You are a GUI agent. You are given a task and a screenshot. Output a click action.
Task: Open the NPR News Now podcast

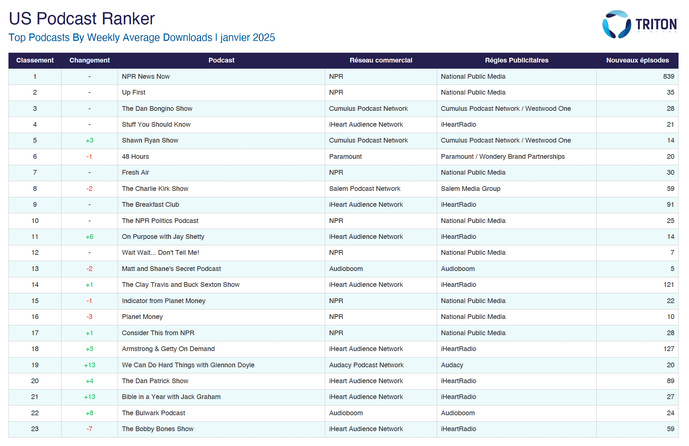(x=146, y=76)
